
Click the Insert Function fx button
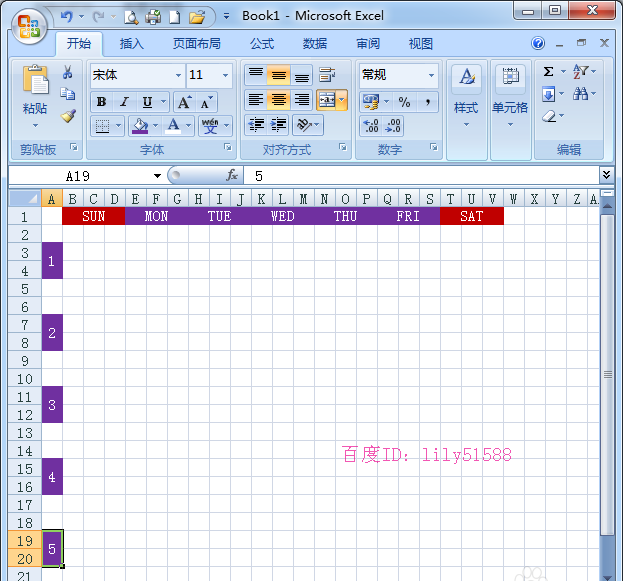click(x=232, y=175)
